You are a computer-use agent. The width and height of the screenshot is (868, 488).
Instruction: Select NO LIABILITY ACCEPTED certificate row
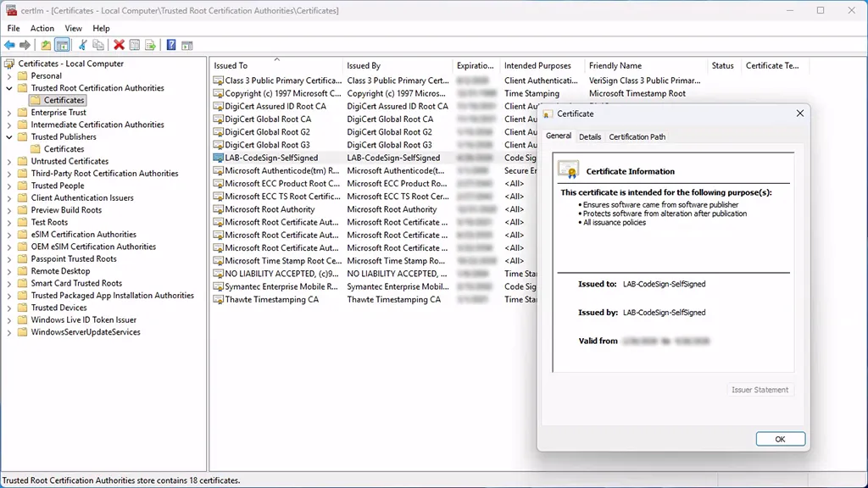374,274
